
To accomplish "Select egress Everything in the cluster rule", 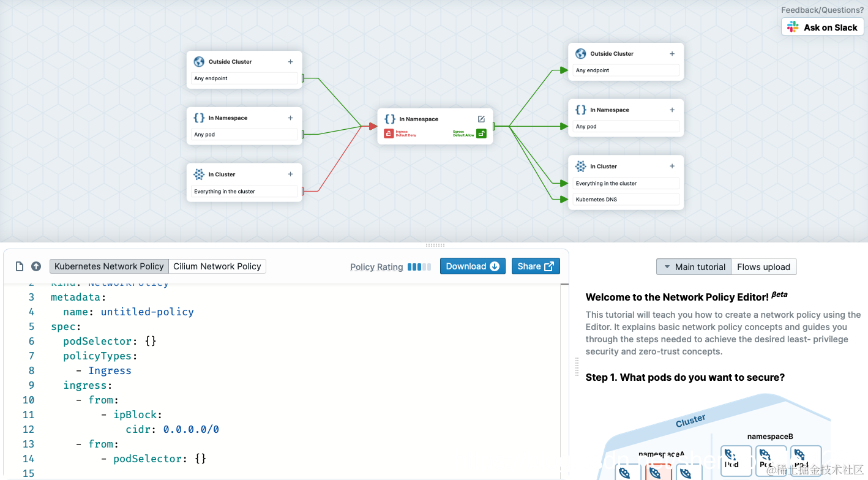I will click(626, 183).
